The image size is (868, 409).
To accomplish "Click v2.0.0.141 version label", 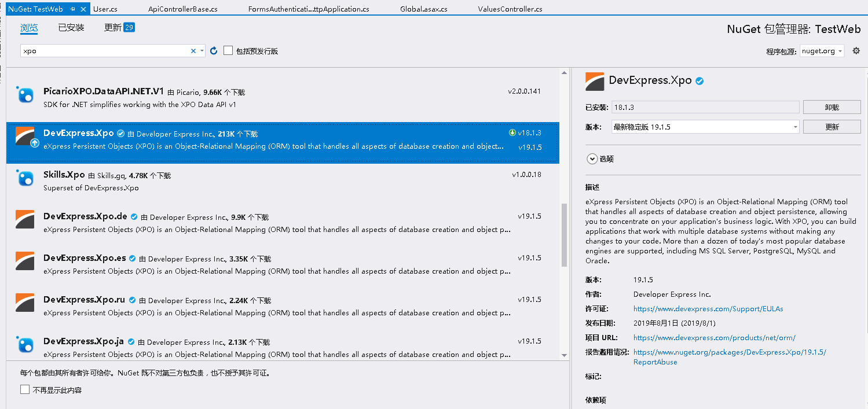I will point(525,91).
